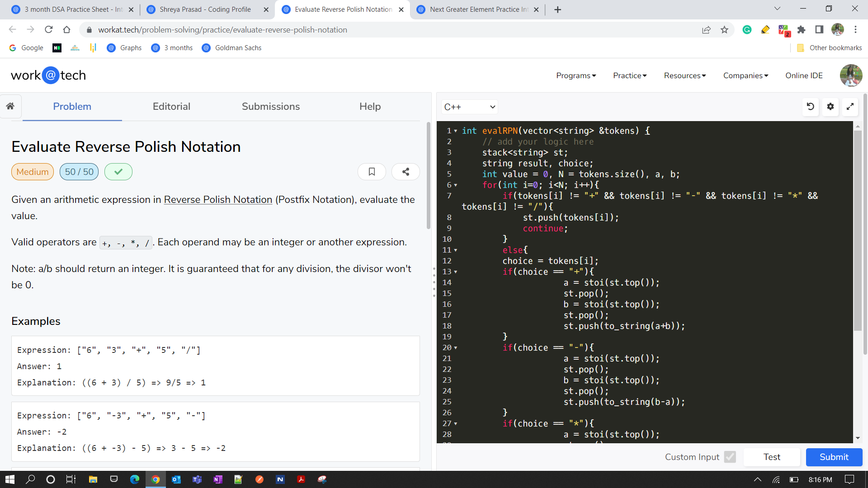The width and height of the screenshot is (868, 488).
Task: Expand the editor to fullscreen
Action: pos(850,107)
